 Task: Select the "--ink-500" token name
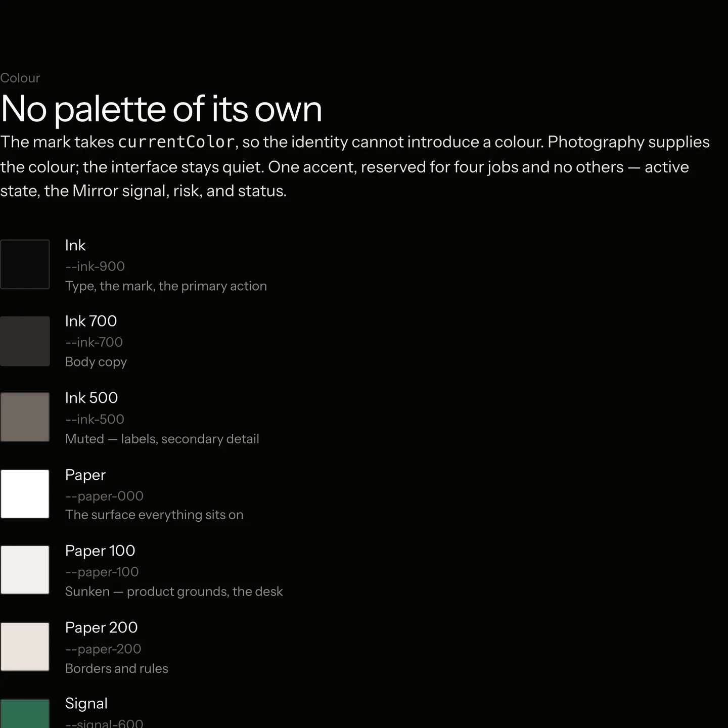pyautogui.click(x=95, y=419)
